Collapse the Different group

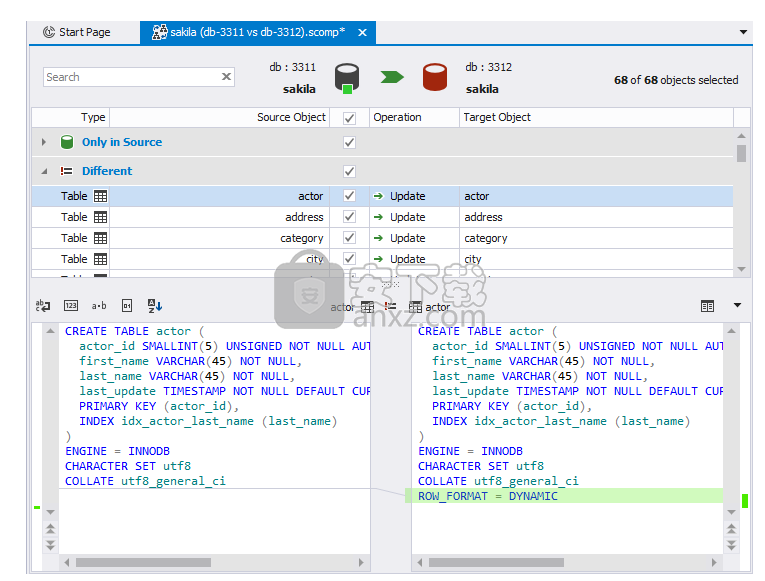[44, 171]
